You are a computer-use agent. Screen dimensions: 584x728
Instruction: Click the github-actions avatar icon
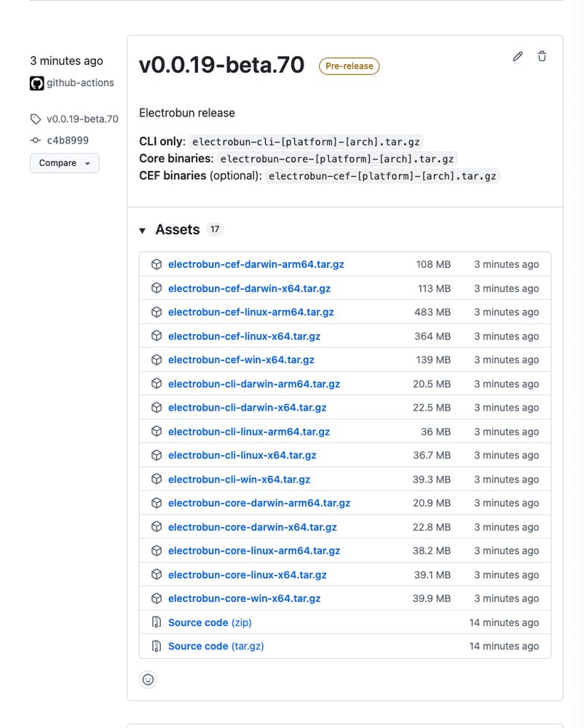(x=36, y=83)
